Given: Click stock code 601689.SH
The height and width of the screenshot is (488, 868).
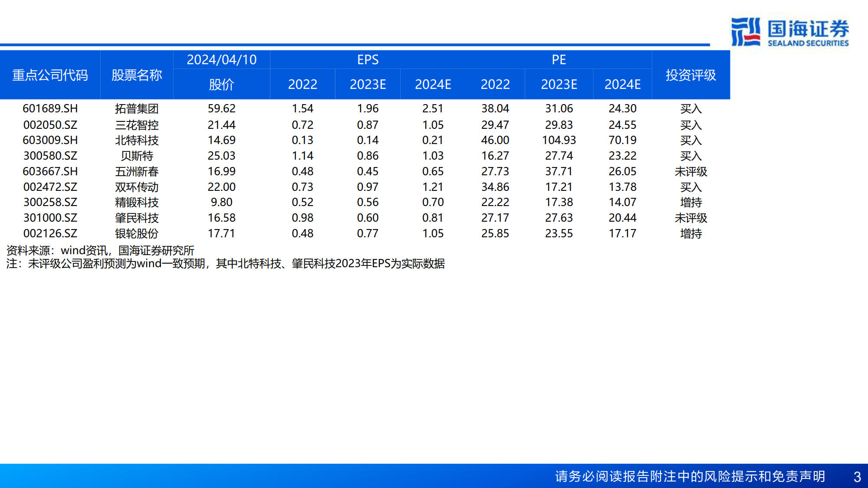Looking at the screenshot, I should point(50,108).
